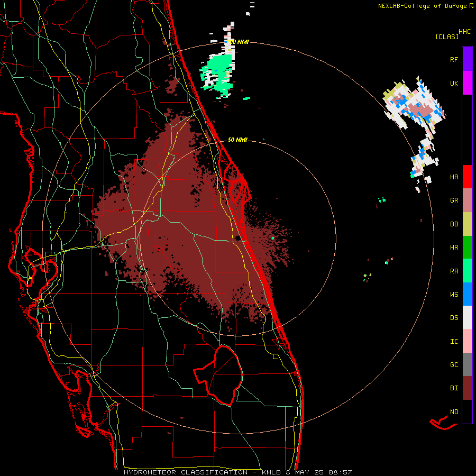Screen dimensions: 476x476
Task: Click the HA legend label
Action: 454,177
